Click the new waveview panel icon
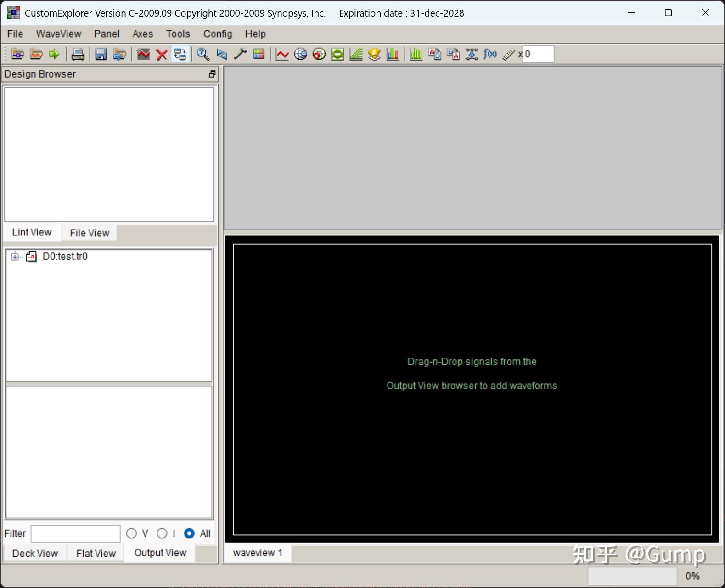725x588 pixels. pyautogui.click(x=143, y=54)
